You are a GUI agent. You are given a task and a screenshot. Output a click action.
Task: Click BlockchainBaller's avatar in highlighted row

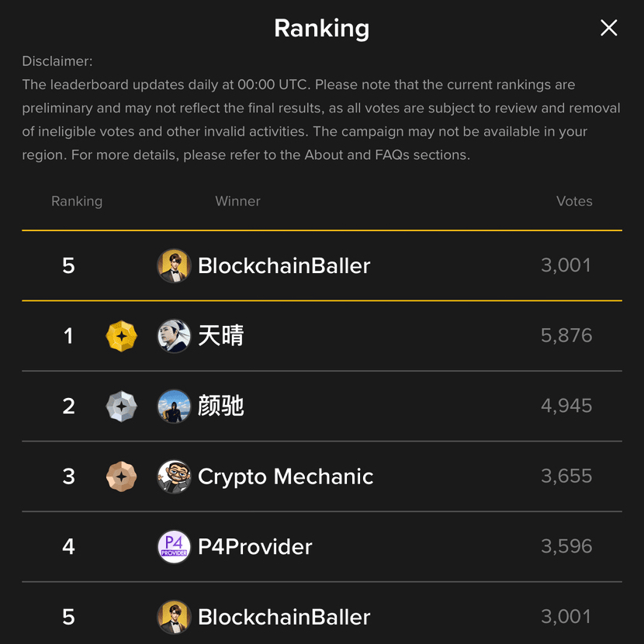point(174,265)
